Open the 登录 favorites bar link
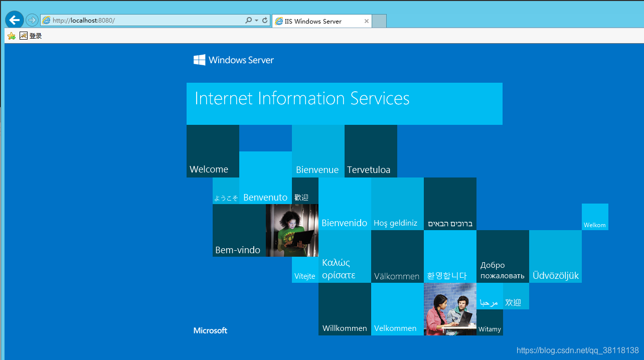Image resolution: width=644 pixels, height=360 pixels. tap(31, 36)
